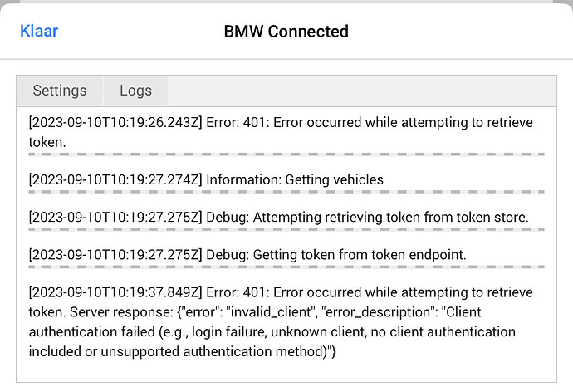This screenshot has height=392, width=573.
Task: Click the 10:19:26.243Z timestamp
Action: tap(115, 123)
